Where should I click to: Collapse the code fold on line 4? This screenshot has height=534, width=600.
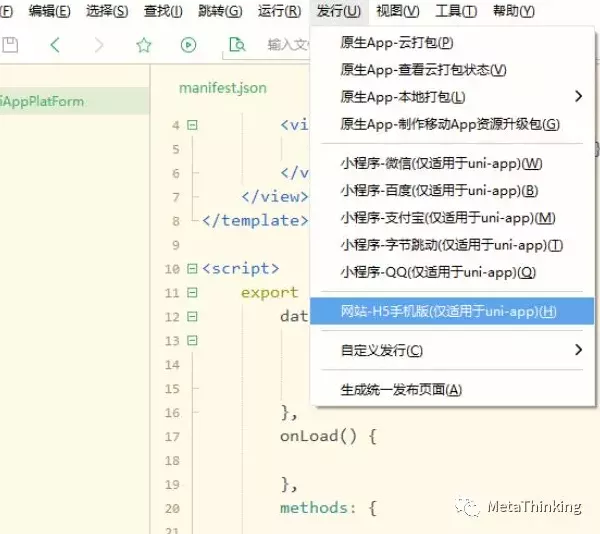click(192, 125)
